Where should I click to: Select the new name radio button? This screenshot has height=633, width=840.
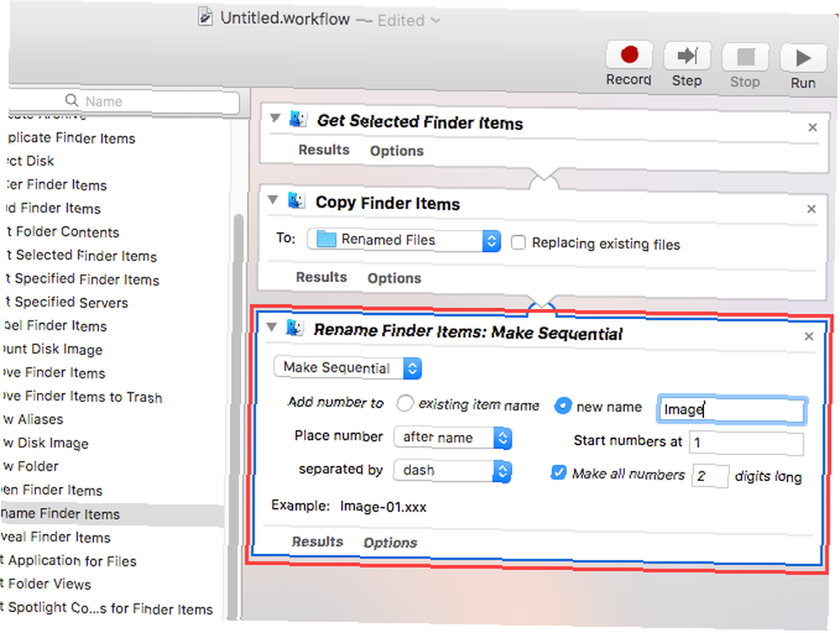coord(563,406)
